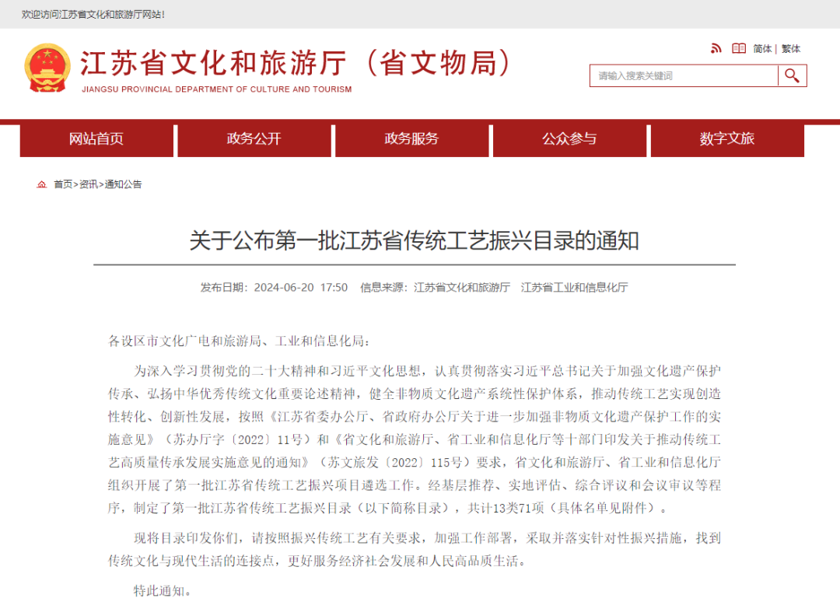Open the accessible reading mode book icon

click(738, 48)
